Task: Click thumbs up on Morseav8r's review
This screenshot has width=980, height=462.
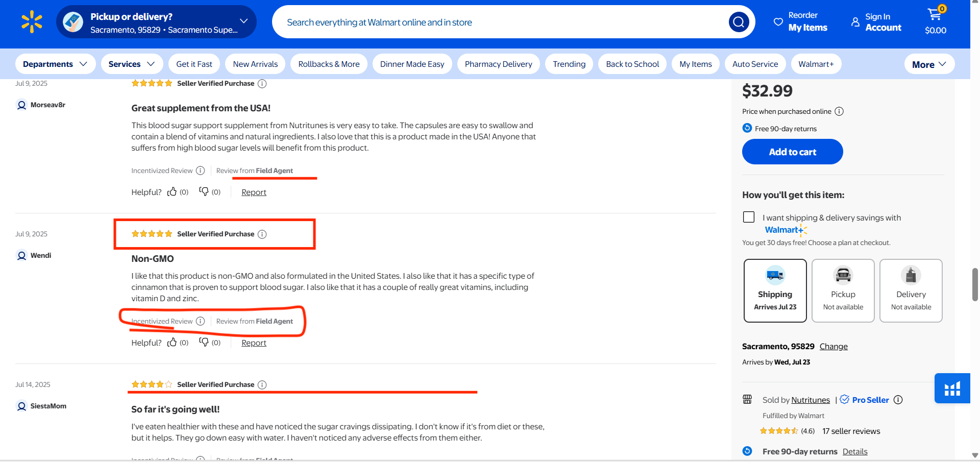Action: pos(172,191)
